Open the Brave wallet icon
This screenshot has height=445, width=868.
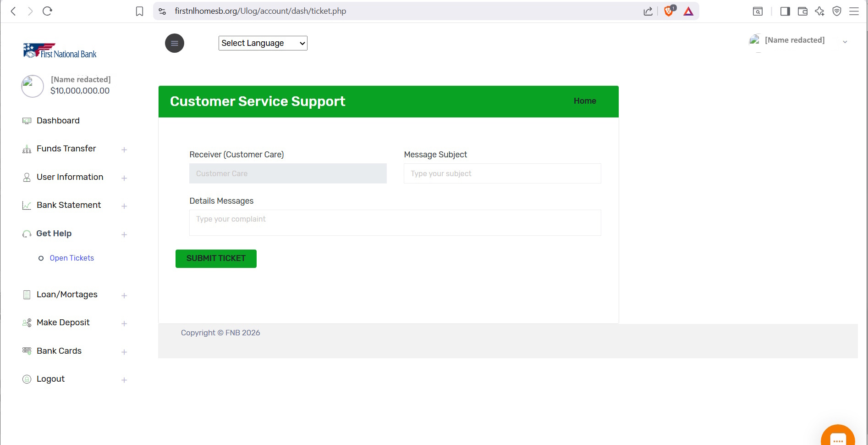[x=802, y=11]
